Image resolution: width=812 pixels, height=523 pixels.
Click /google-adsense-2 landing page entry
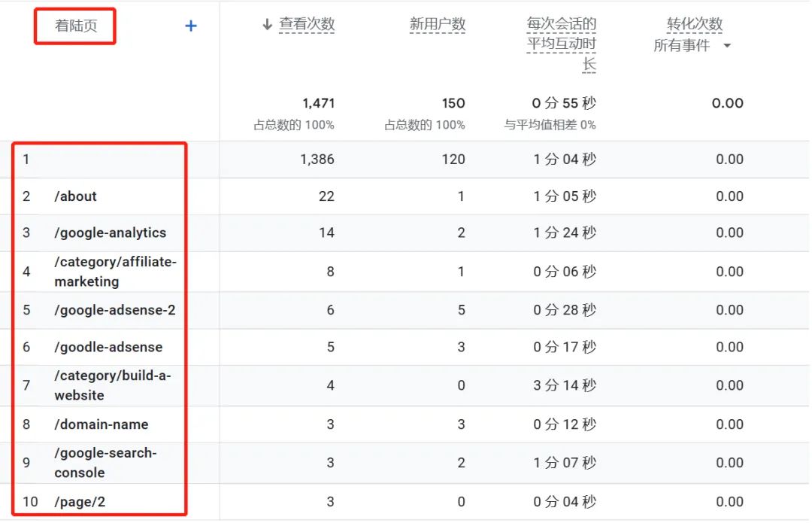(114, 310)
